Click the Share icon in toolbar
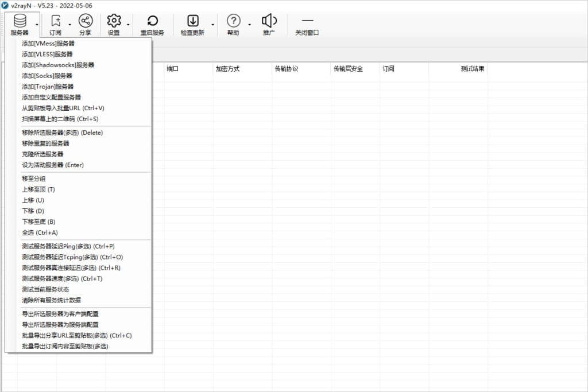 [85, 21]
